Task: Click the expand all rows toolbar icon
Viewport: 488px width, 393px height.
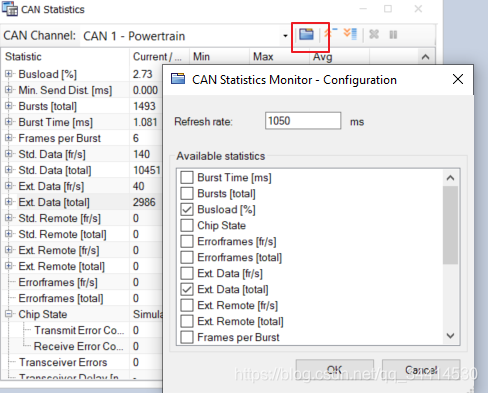Action: 350,34
